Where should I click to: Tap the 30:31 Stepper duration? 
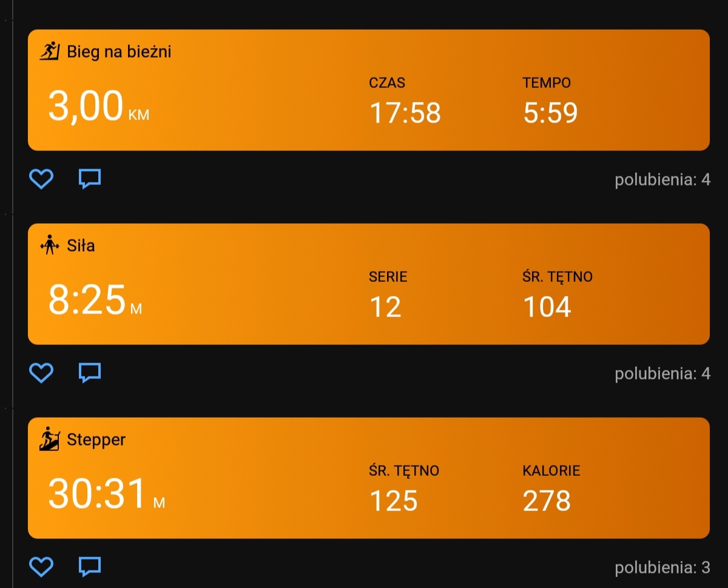pos(106,494)
